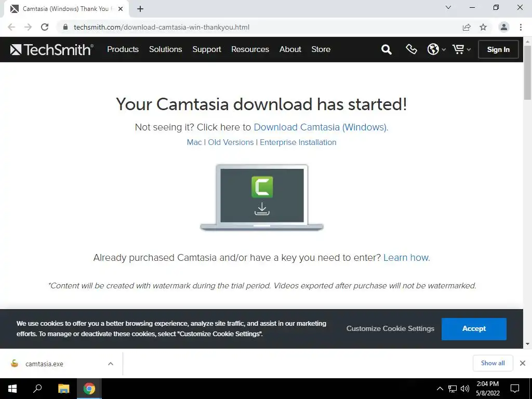Click the browser forward arrow
The height and width of the screenshot is (399, 532).
(28, 27)
